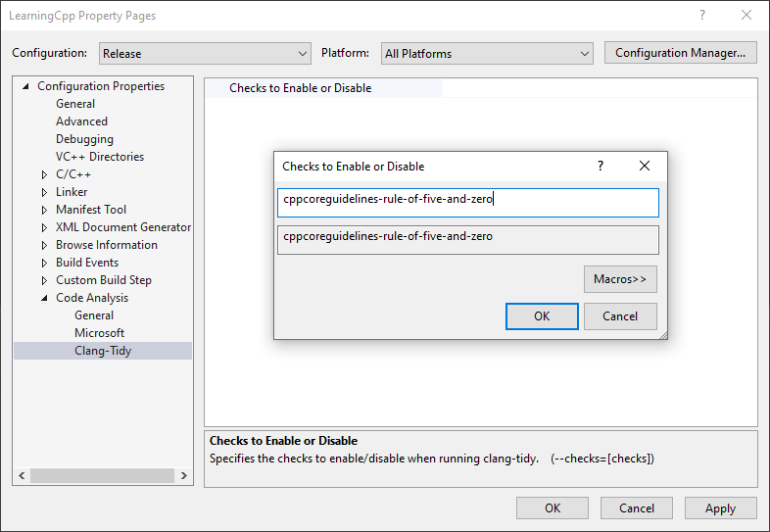Select the Debugging tree item

pos(84,139)
